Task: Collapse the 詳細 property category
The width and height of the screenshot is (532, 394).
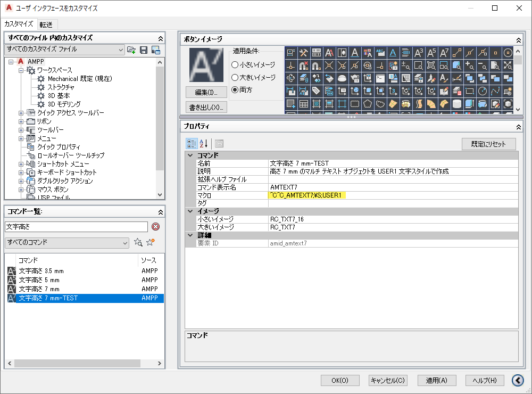Action: coord(190,235)
